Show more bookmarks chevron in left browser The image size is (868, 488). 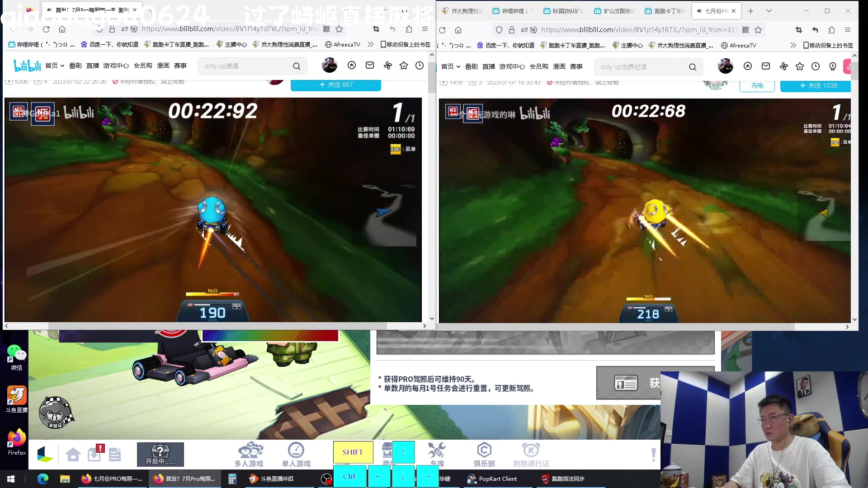(371, 44)
